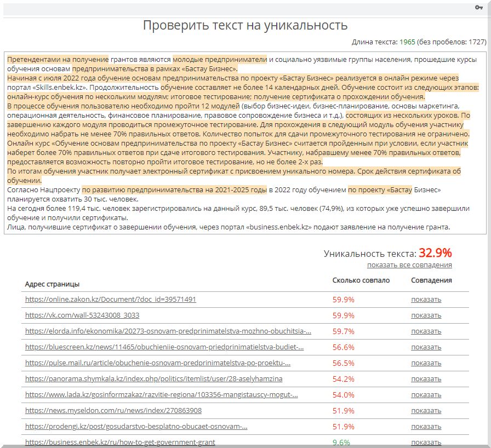Screen dimensions: 491x448
Task: Show matches for news.myseldon.com row
Action: click(426, 411)
